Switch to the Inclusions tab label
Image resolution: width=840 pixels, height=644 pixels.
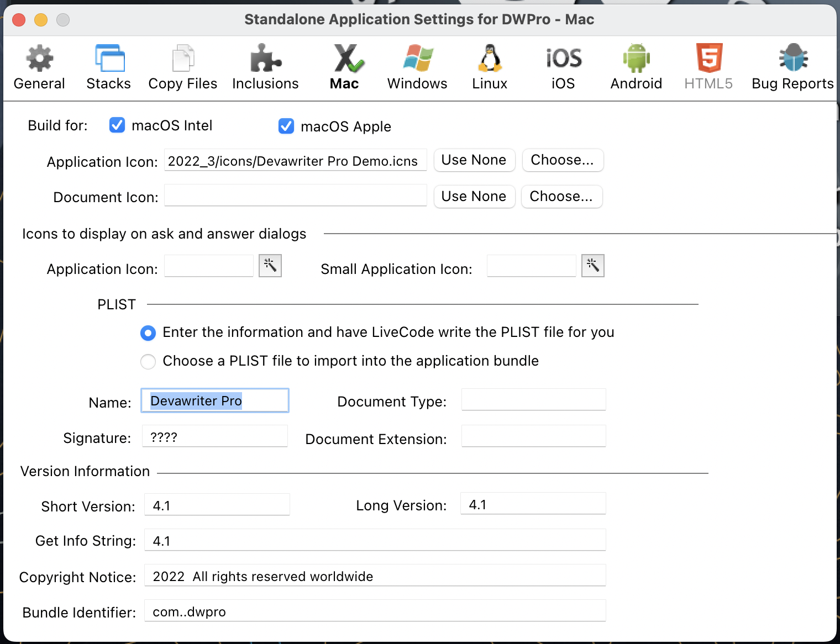tap(266, 83)
